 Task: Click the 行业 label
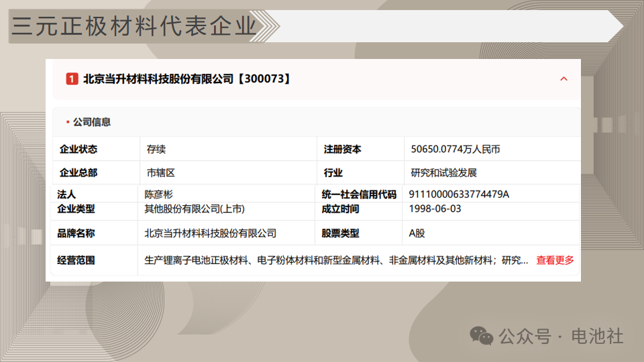click(333, 173)
